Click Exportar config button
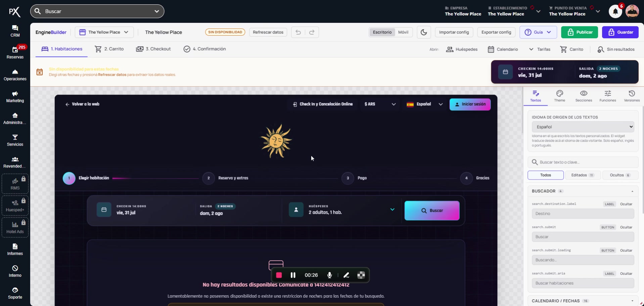Viewport: 644px width, 306px height. click(x=496, y=32)
